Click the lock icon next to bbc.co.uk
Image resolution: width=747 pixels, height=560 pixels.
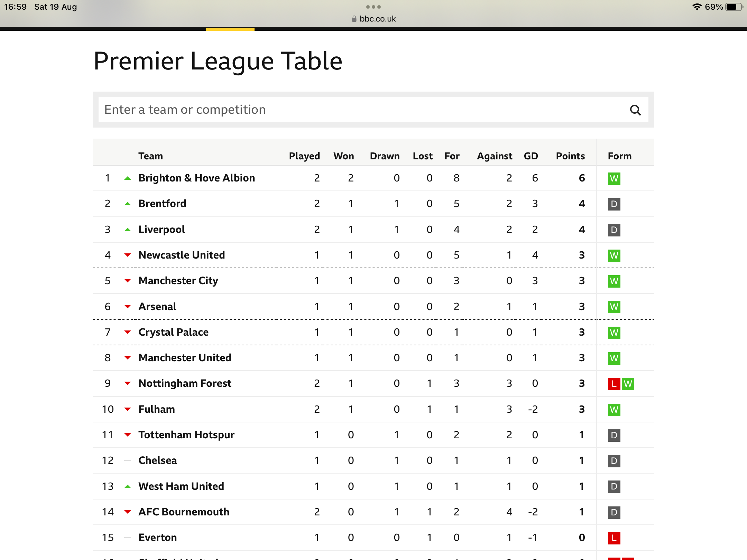point(354,19)
